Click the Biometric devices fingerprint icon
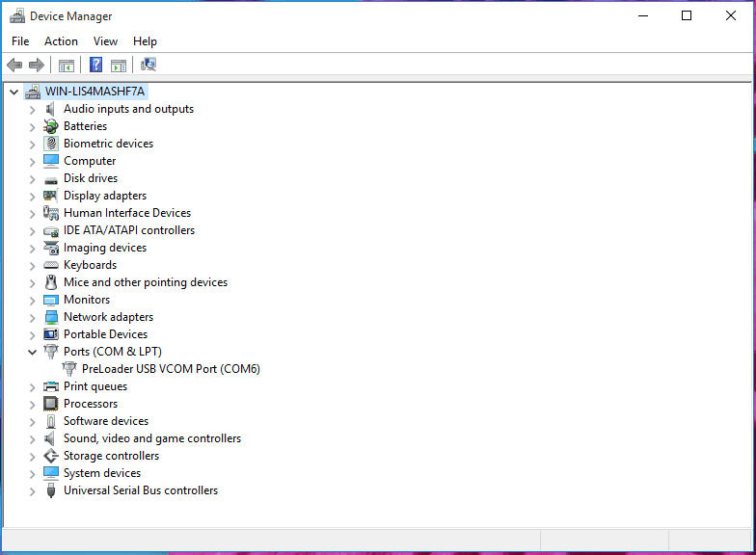Screen dimensions: 756x555 51,144
